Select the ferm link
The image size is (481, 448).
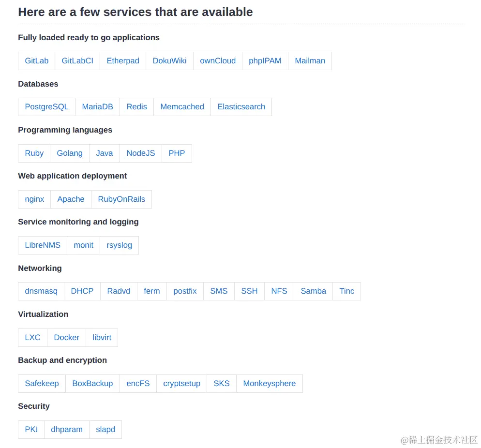[x=152, y=291]
